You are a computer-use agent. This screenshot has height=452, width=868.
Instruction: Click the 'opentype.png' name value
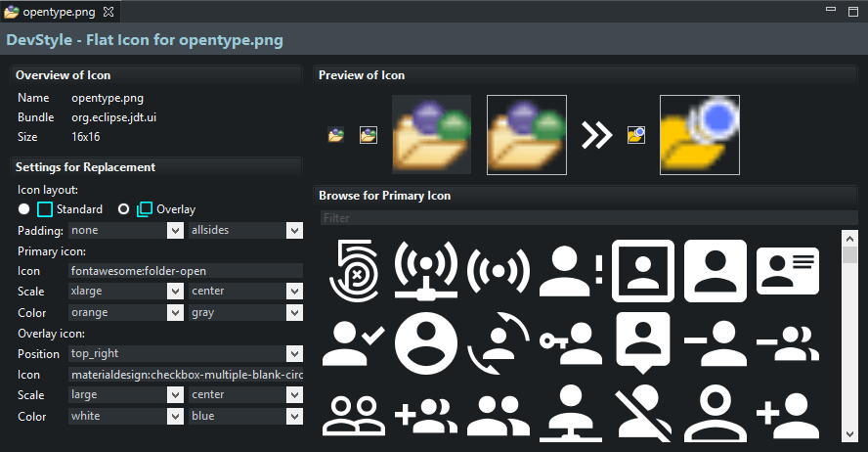tap(108, 98)
